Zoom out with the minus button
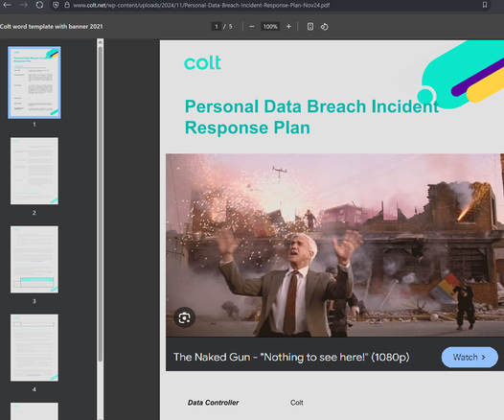Image resolution: width=504 pixels, height=420 pixels. point(252,27)
